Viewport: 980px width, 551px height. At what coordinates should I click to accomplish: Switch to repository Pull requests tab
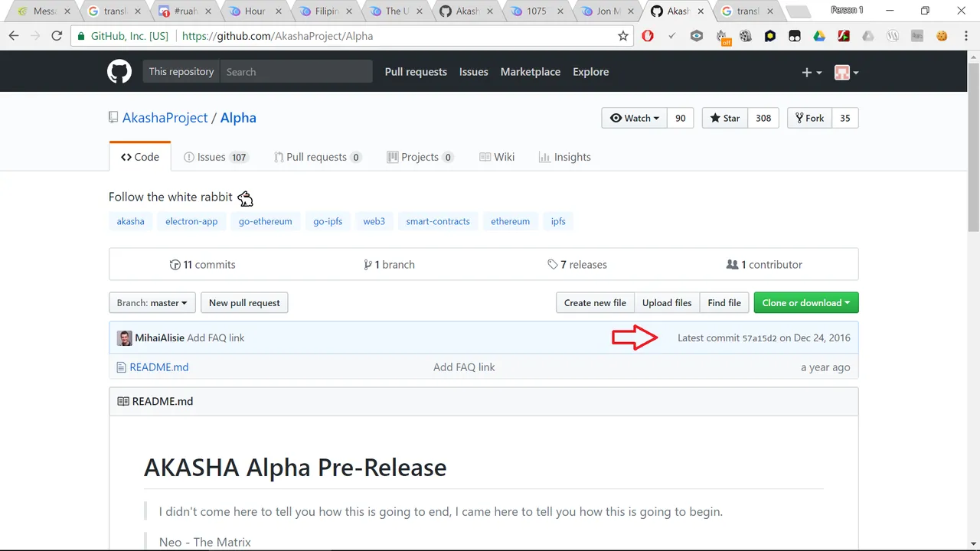[318, 157]
